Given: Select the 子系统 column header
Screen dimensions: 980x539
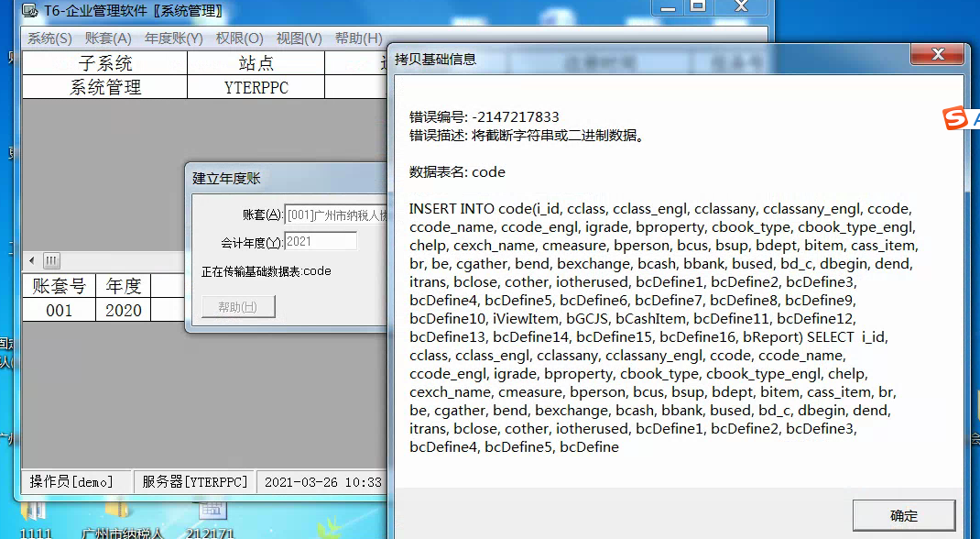Looking at the screenshot, I should click(105, 62).
